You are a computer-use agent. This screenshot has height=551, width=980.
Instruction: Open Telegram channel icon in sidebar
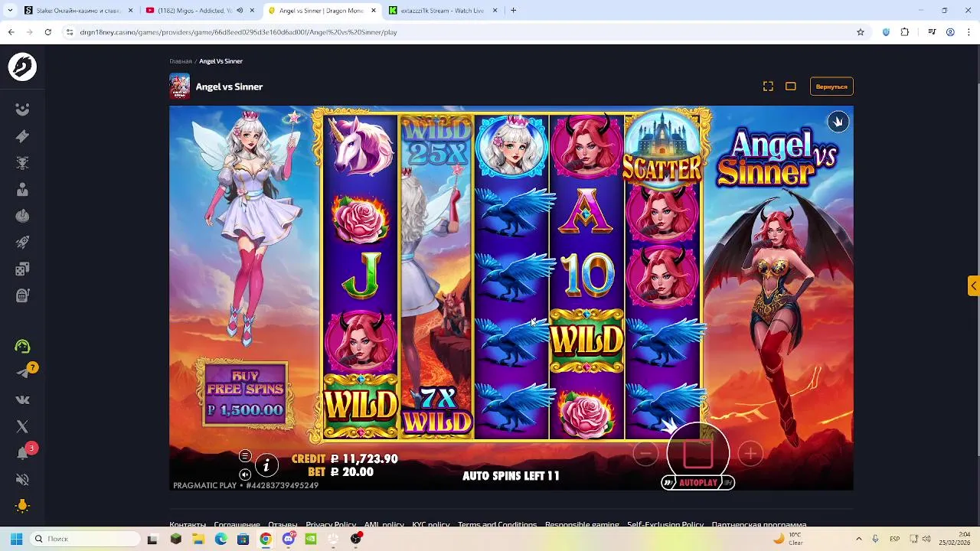[x=22, y=373]
